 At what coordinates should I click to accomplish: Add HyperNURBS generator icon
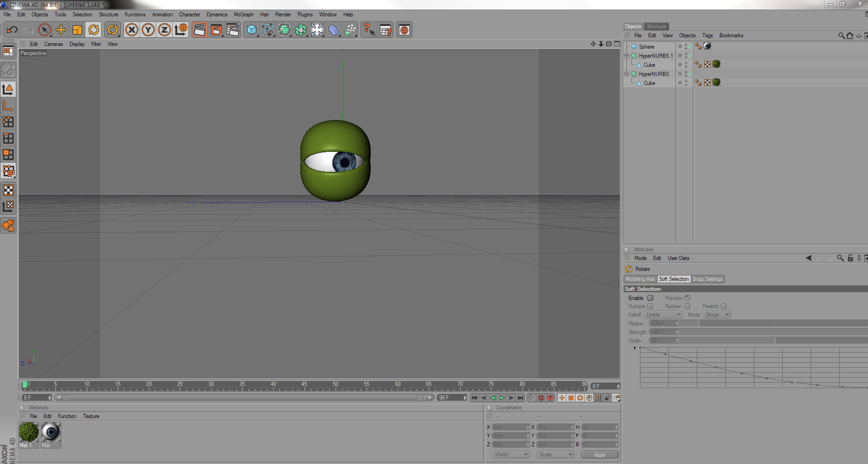tap(284, 30)
